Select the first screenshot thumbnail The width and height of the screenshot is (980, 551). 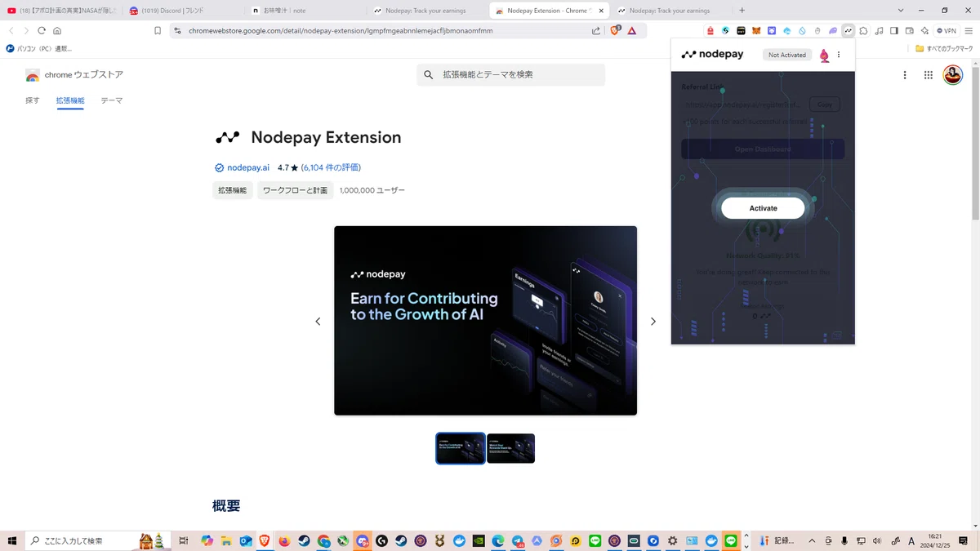[461, 448]
